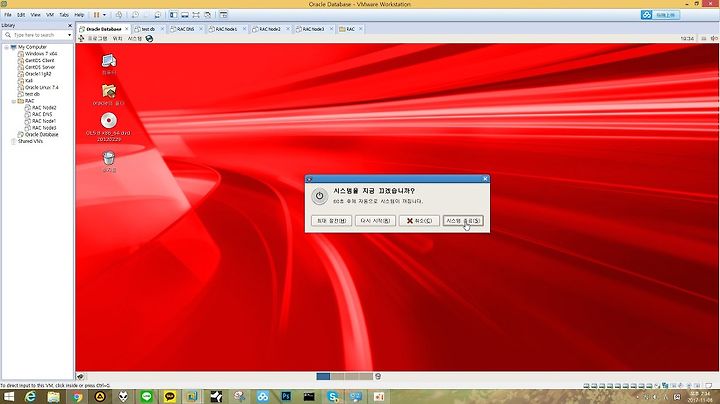Viewport: 720px width, 404px height.
Task: Click the Send Ctrl+Alt+Del toolbar icon
Action: pyautogui.click(x=119, y=15)
